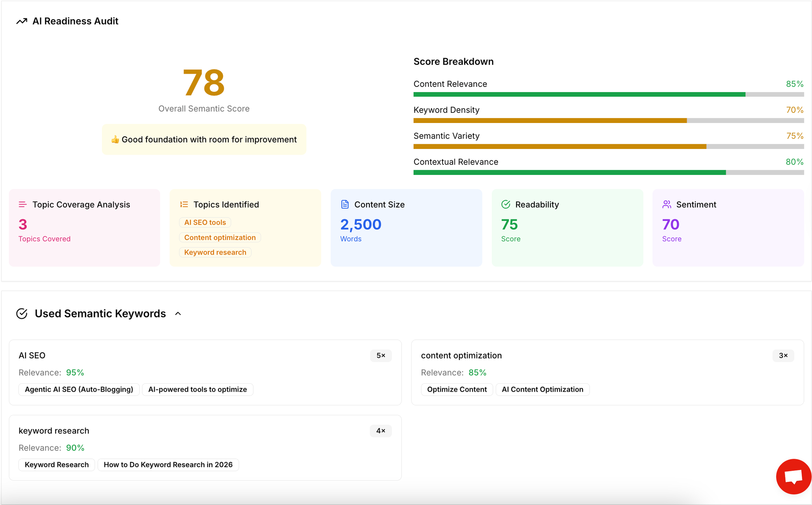812x505 pixels.
Task: Click the check icon beside Used Semantic Keywords
Action: tap(22, 313)
